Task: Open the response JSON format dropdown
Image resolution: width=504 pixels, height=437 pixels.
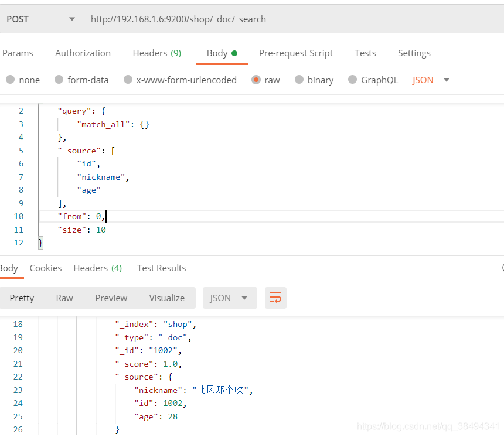Action: [x=229, y=298]
